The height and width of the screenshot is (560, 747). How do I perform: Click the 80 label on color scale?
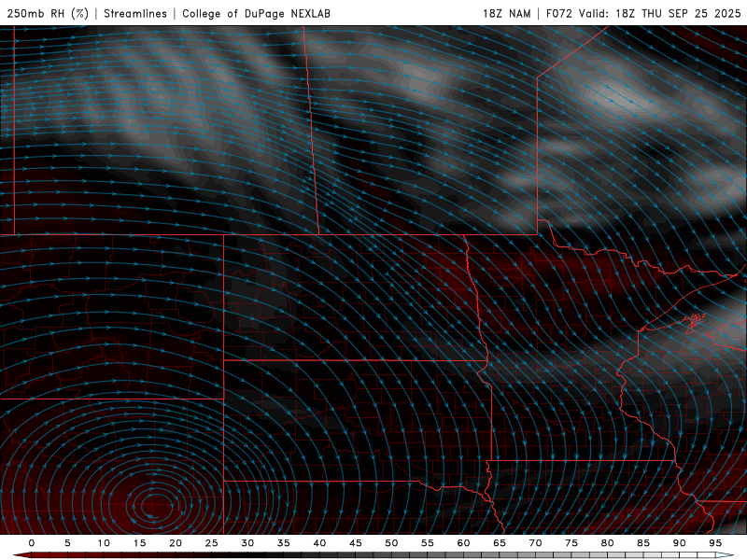pos(607,543)
